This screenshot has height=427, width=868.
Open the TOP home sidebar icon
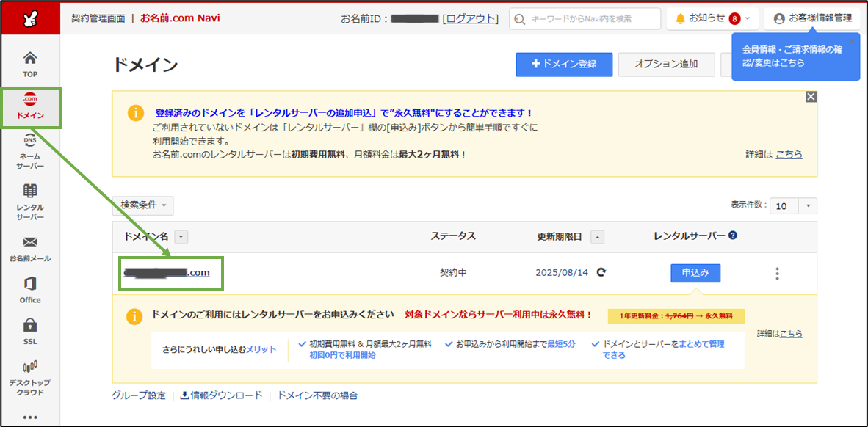(30, 63)
